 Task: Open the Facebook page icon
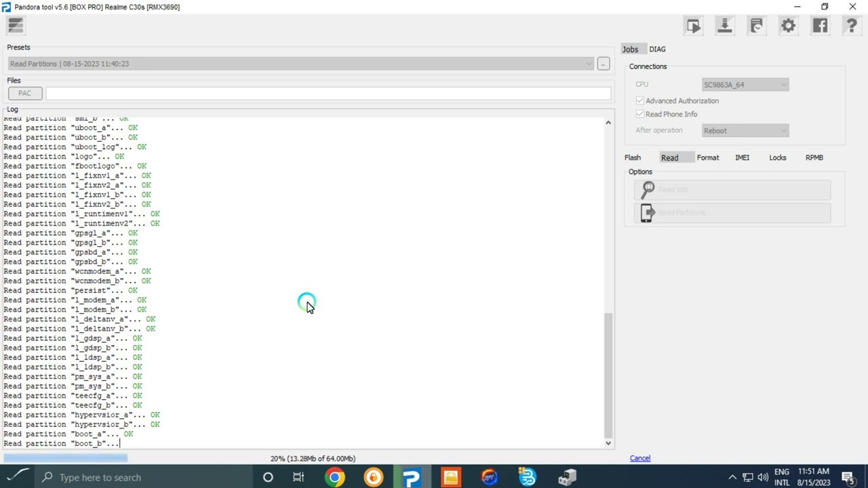[x=820, y=26]
